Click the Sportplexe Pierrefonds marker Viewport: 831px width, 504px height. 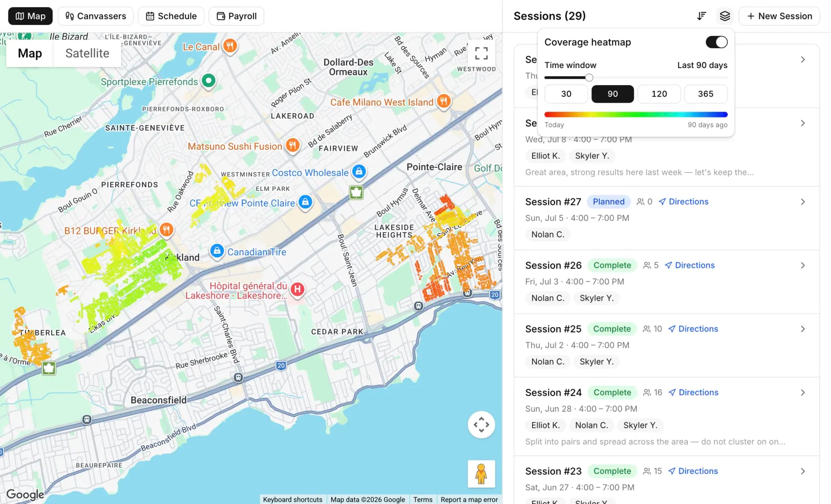(209, 80)
